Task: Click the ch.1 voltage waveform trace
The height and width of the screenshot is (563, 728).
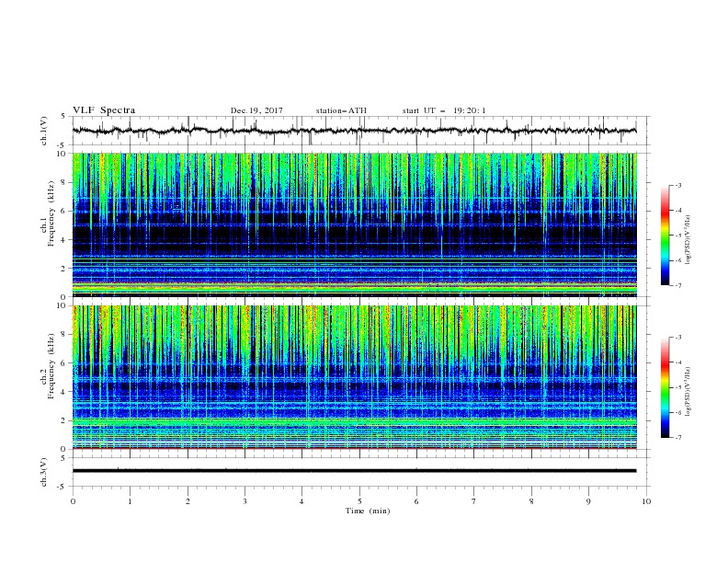Action: tap(354, 131)
